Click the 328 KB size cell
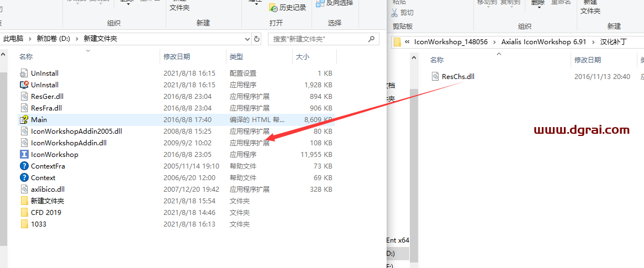Viewport: 644px width, 268px height. [x=321, y=190]
